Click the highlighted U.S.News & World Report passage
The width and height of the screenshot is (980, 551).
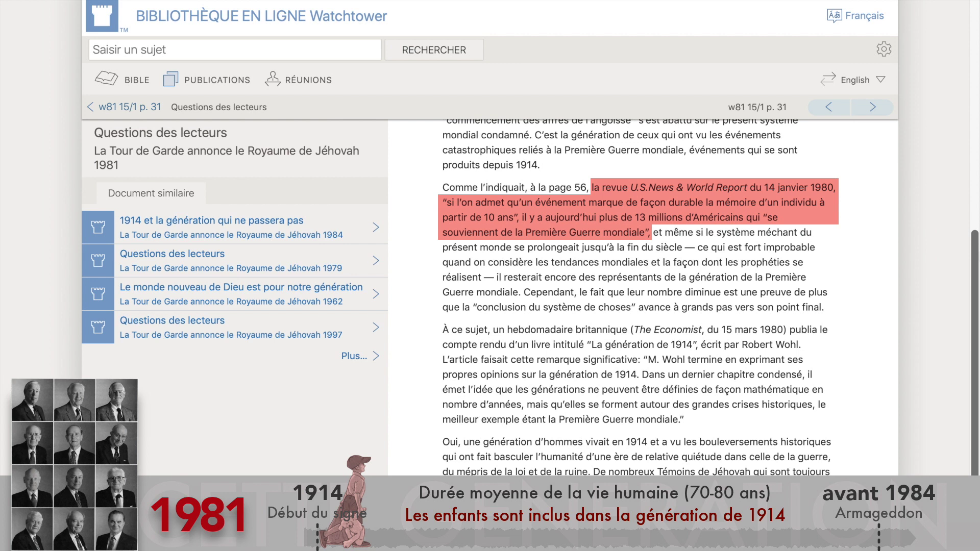[638, 210]
